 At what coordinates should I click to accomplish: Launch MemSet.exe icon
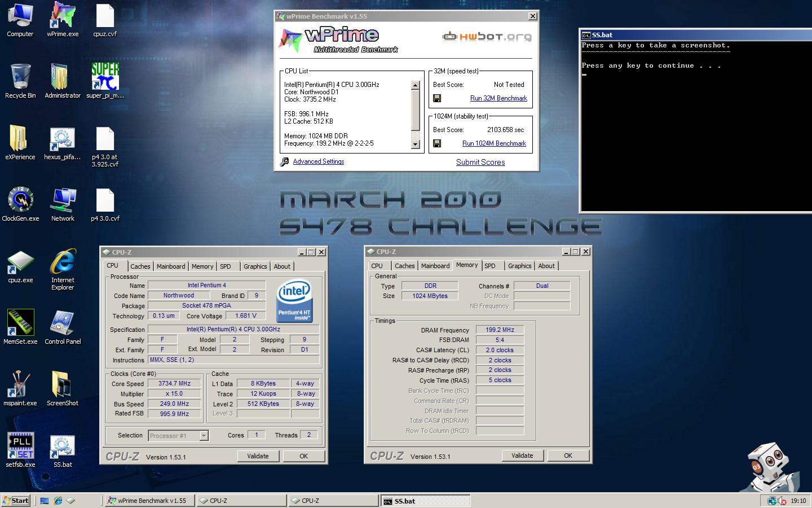tap(20, 323)
